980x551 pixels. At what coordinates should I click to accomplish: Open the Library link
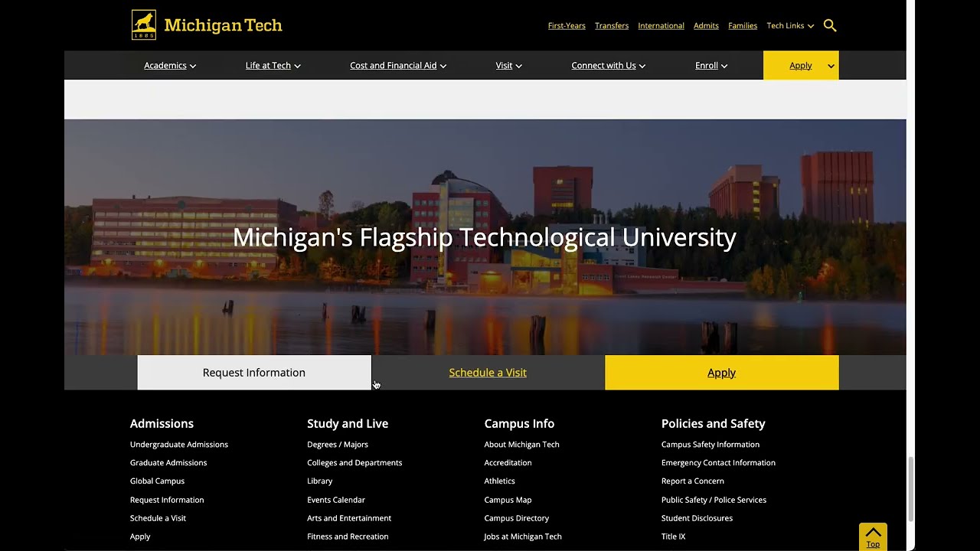coord(320,481)
